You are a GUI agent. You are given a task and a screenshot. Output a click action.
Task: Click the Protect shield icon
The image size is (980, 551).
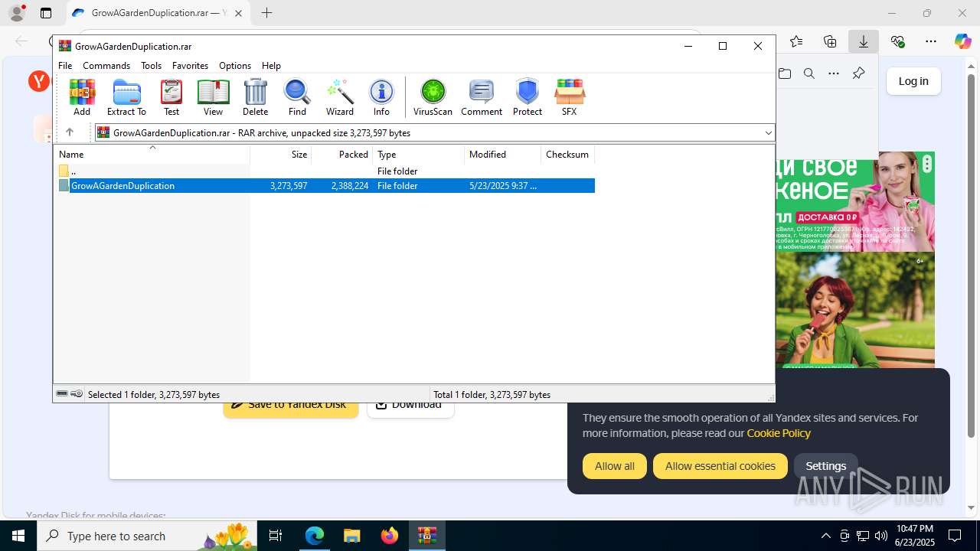click(528, 97)
